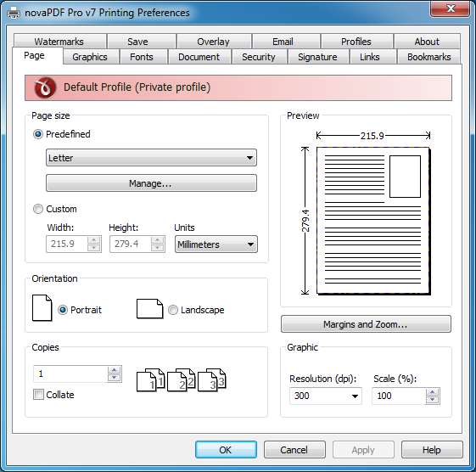476x472 pixels.
Task: Select the Page tab
Action: [37, 55]
